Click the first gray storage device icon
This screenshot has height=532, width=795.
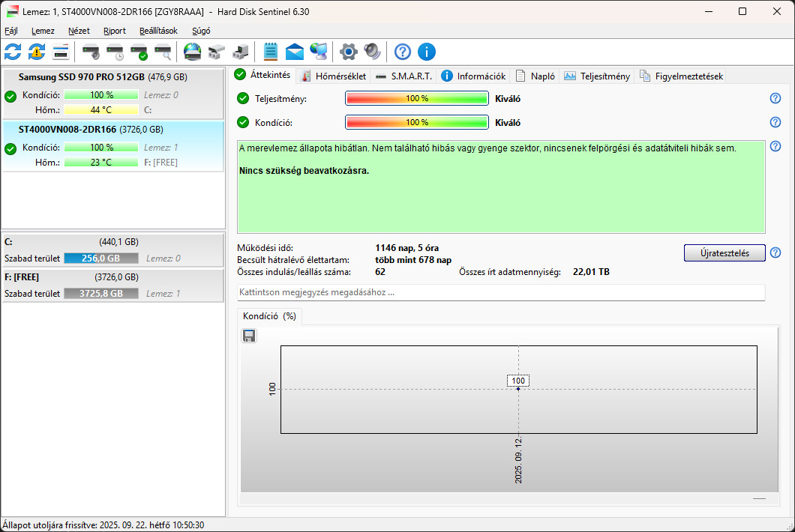[217, 52]
